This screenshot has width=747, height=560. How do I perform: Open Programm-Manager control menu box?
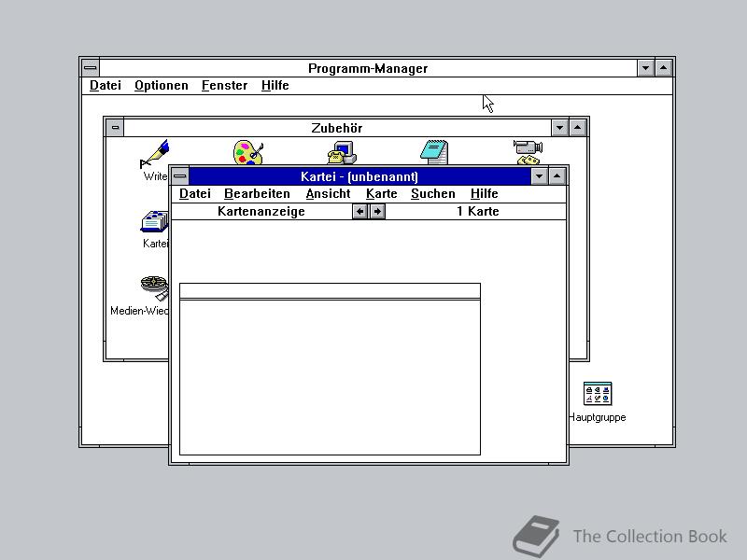tap(91, 68)
